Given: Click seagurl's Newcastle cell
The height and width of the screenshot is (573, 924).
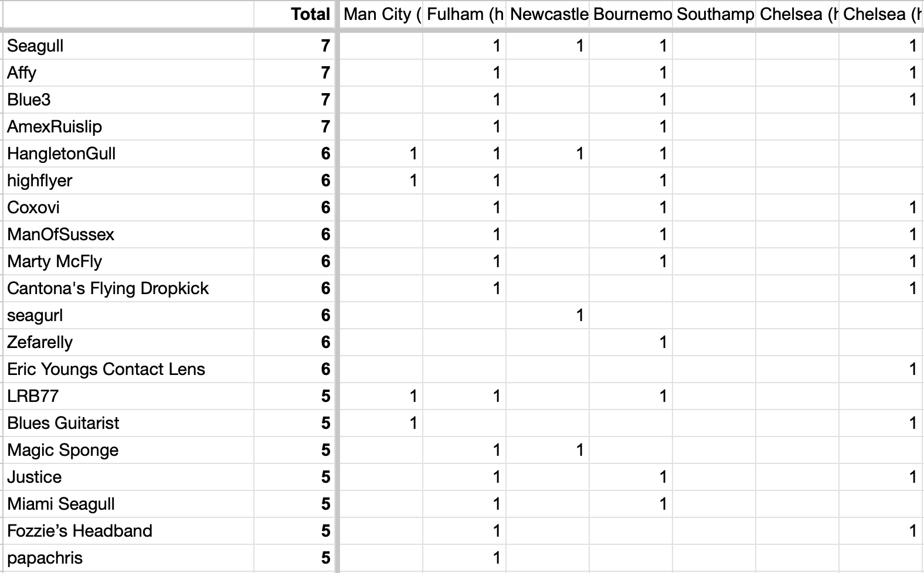Looking at the screenshot, I should pyautogui.click(x=548, y=315).
